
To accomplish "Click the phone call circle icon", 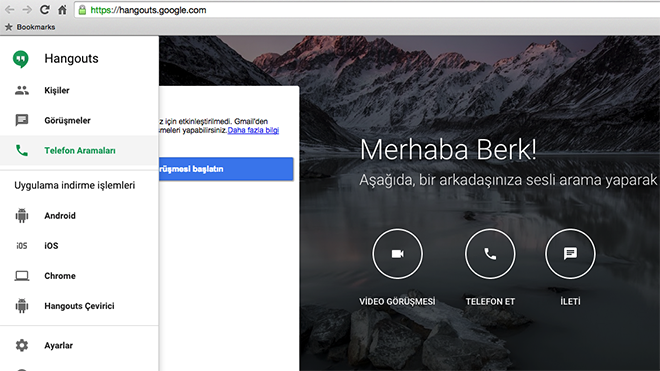I will point(490,254).
